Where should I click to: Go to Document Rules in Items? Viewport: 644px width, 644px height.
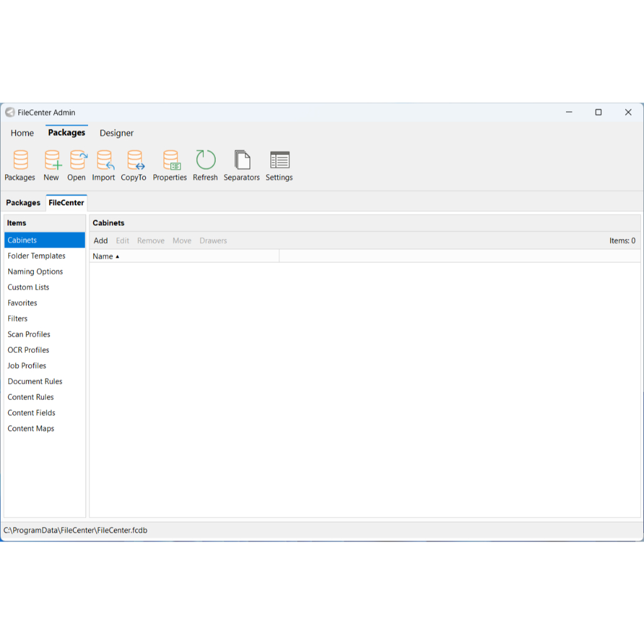[35, 382]
